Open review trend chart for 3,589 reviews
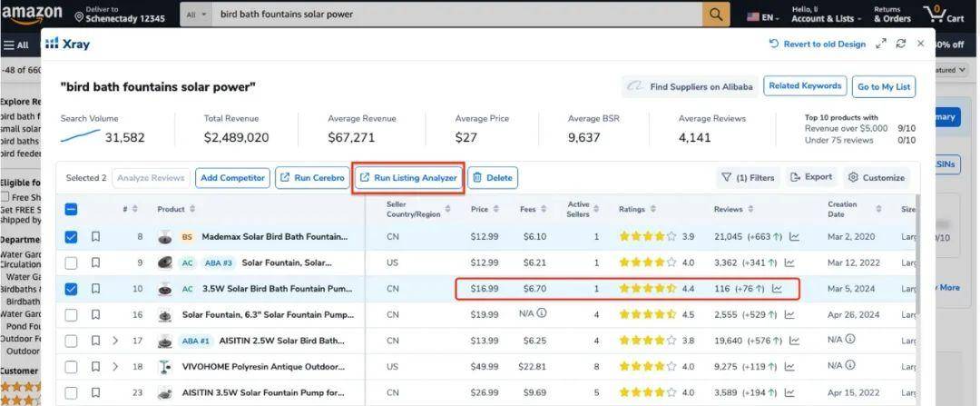This screenshot has width=980, height=406. [x=789, y=393]
